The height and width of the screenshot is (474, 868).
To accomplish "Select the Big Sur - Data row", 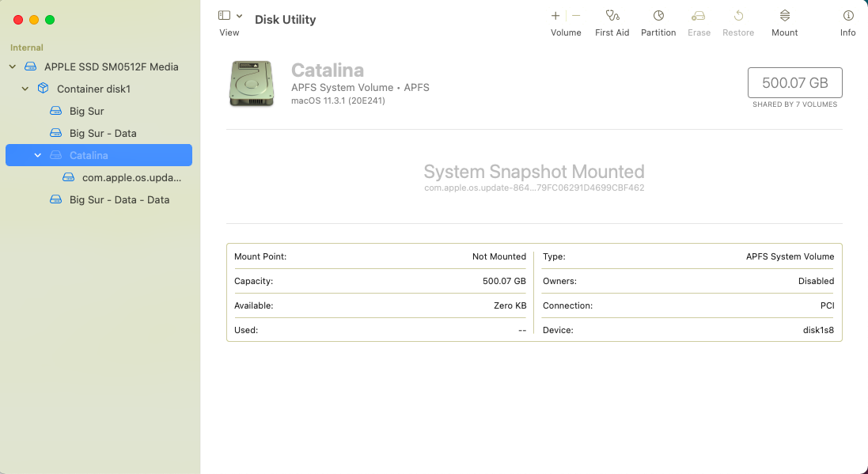I will [x=99, y=133].
